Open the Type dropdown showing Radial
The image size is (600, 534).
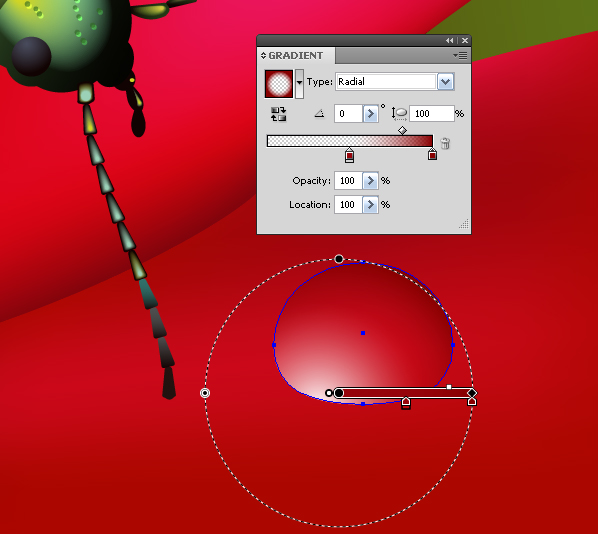click(x=445, y=81)
